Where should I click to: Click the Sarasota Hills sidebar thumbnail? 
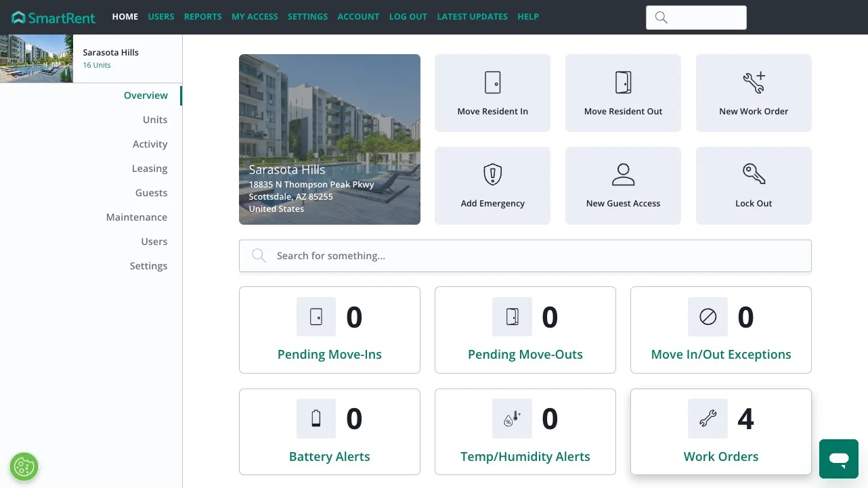37,59
